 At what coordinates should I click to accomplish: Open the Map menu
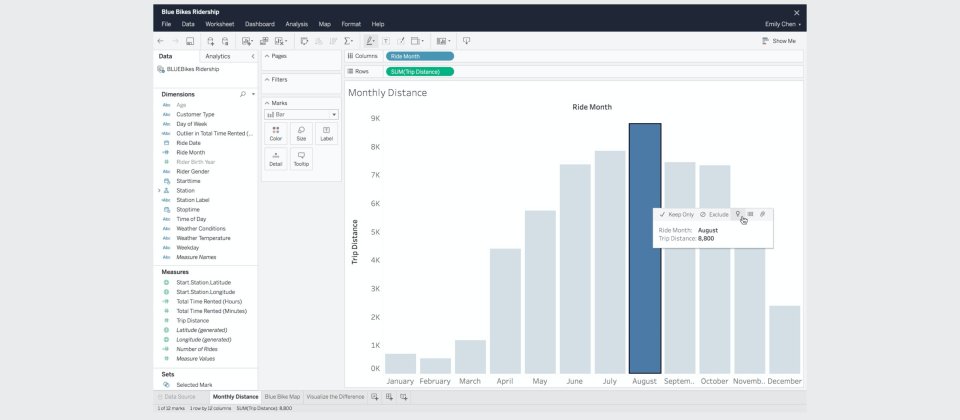point(324,24)
